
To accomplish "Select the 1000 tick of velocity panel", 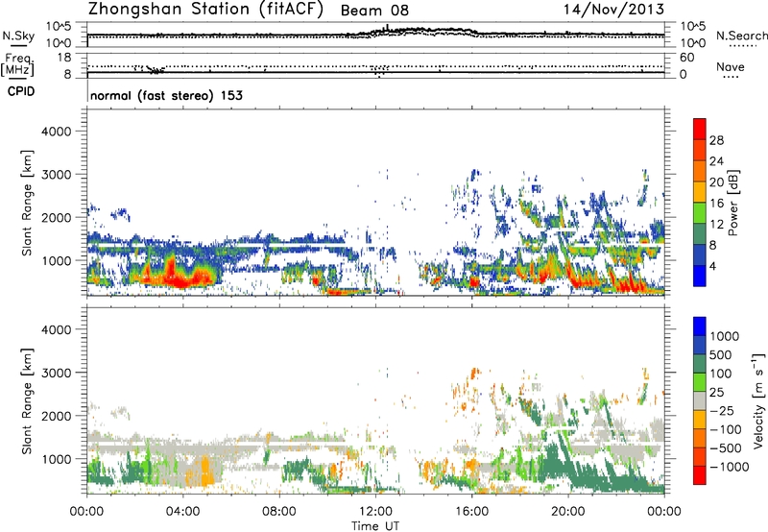I will (x=56, y=459).
